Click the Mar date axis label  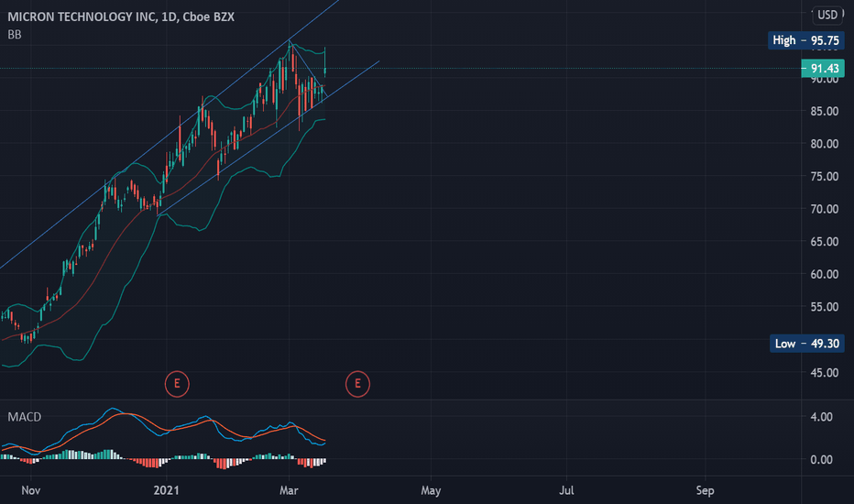pos(289,491)
